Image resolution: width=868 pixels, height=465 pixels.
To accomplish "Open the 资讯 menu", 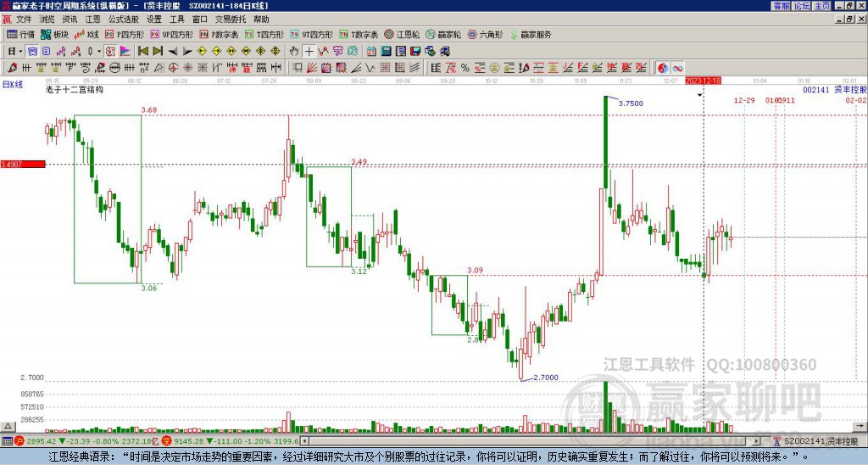I will pos(70,20).
